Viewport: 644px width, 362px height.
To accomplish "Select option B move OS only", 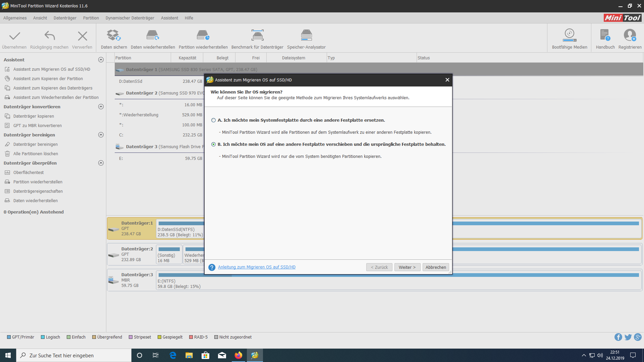I will tap(214, 144).
